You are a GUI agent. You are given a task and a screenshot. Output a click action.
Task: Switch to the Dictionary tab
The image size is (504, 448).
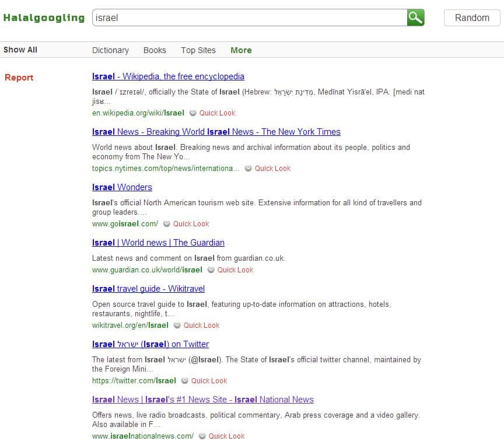[x=110, y=50]
